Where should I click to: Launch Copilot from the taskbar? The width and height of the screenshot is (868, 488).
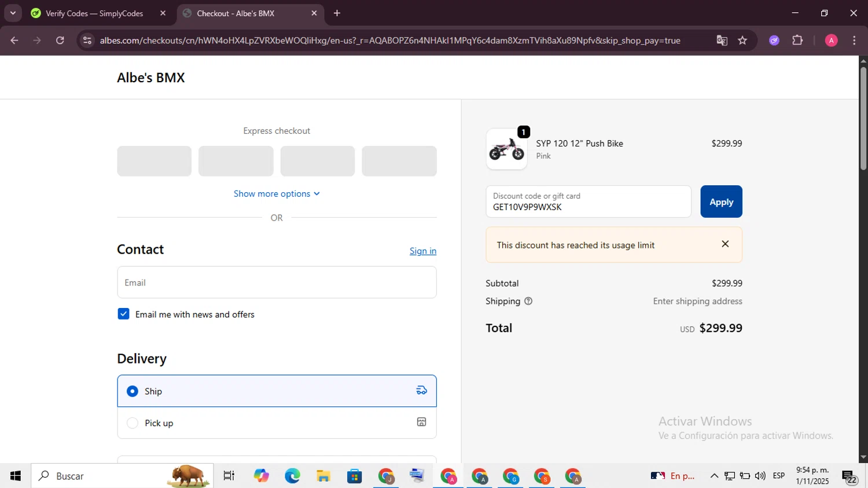pyautogui.click(x=261, y=476)
